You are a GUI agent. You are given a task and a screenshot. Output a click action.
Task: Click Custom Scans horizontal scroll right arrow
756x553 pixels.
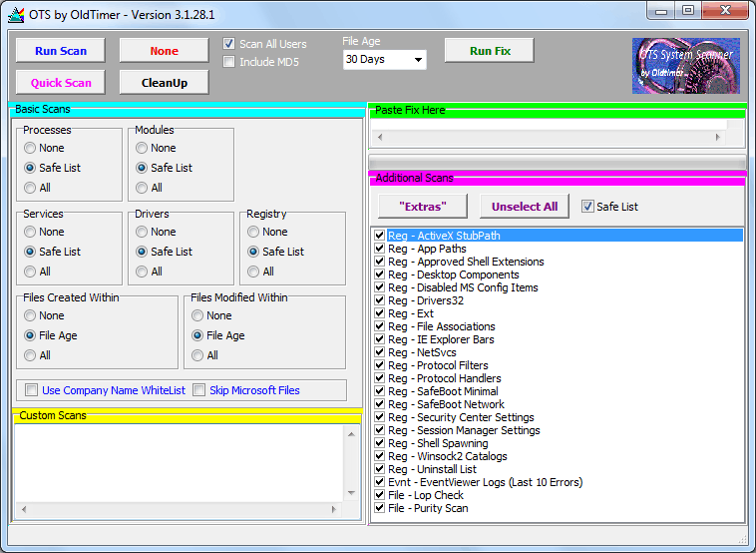(x=334, y=509)
